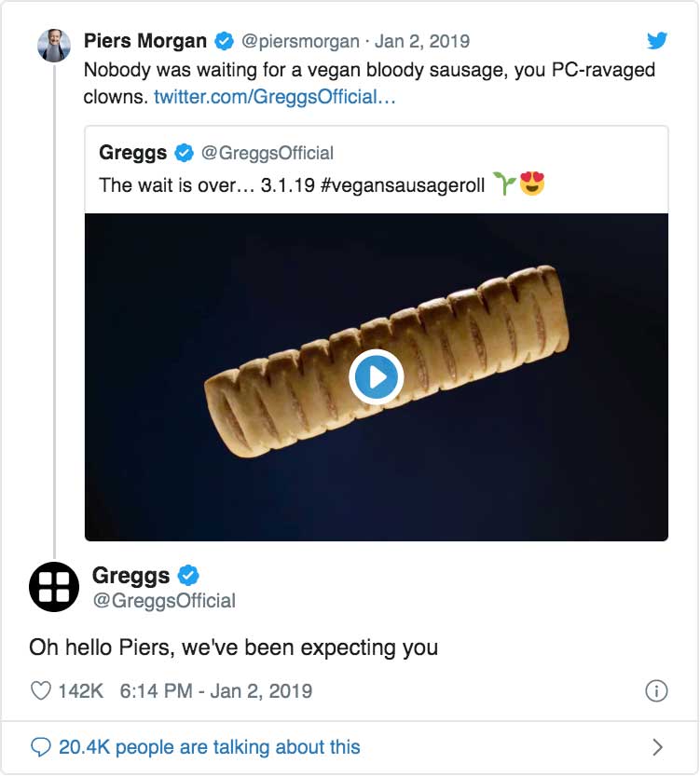
Task: Click the Twitter bird icon
Action: point(658,40)
